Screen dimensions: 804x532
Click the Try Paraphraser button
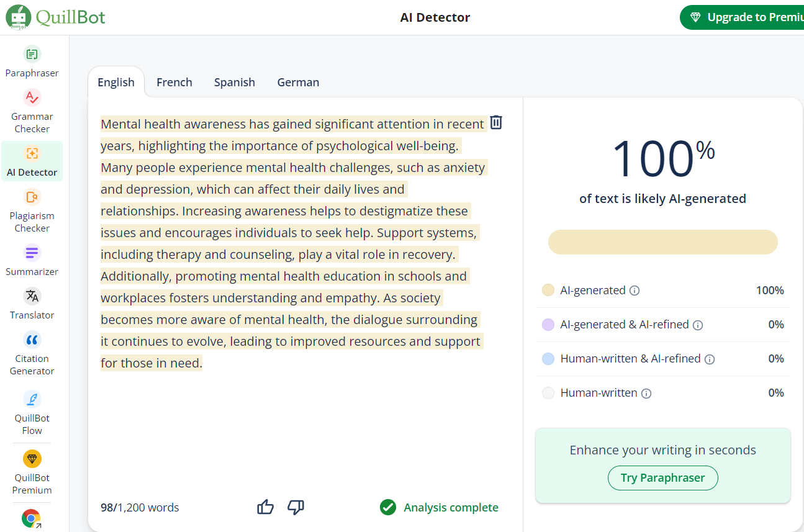tap(662, 478)
